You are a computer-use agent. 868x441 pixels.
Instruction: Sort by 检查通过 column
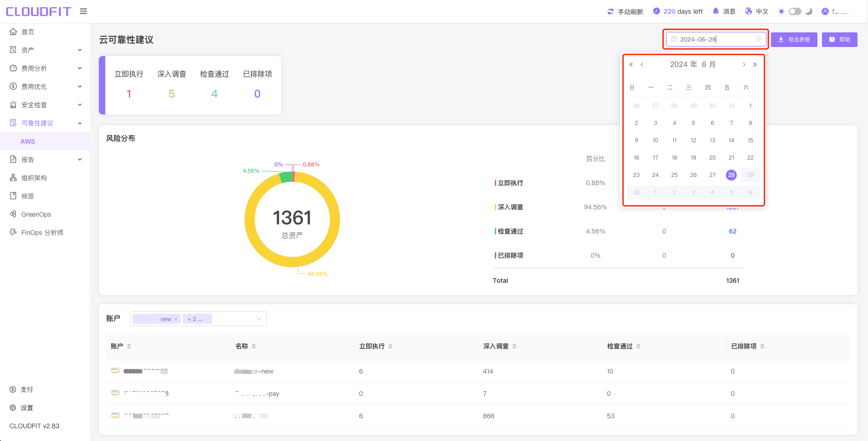[x=638, y=347]
